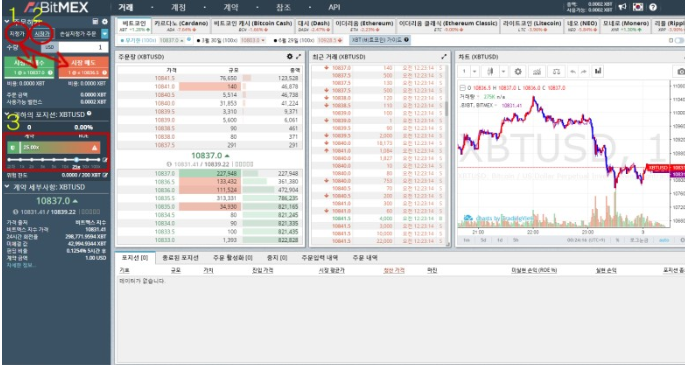Open the chart settings gear
The height and width of the screenshot is (365, 685).
pyautogui.click(x=518, y=71)
